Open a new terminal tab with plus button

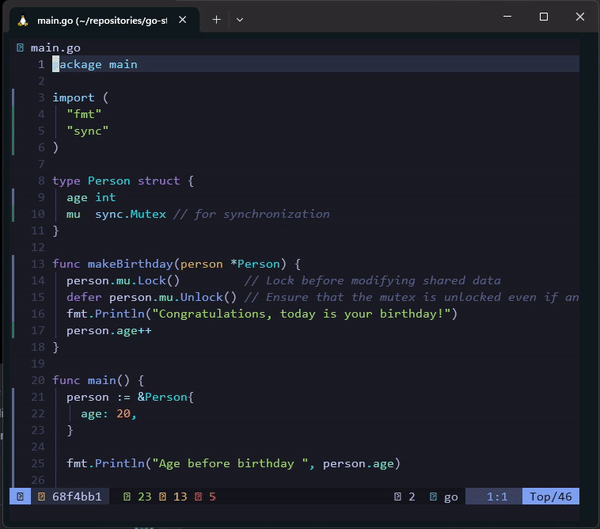click(x=217, y=19)
